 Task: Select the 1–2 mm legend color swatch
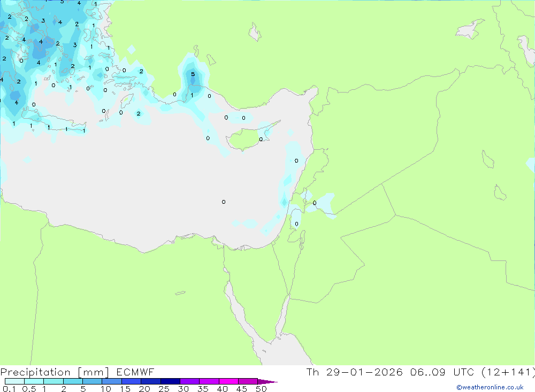pos(53,381)
